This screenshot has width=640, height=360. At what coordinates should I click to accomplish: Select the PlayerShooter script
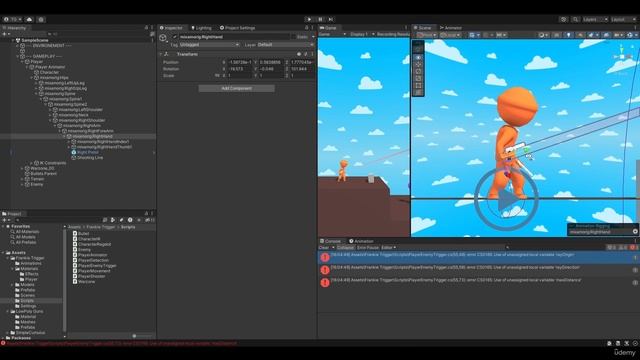(x=91, y=276)
